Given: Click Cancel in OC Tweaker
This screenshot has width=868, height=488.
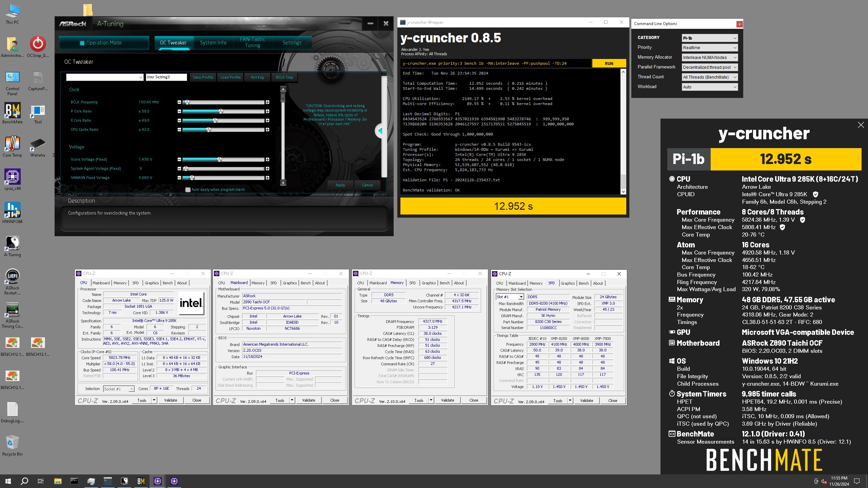Looking at the screenshot, I should (367, 185).
